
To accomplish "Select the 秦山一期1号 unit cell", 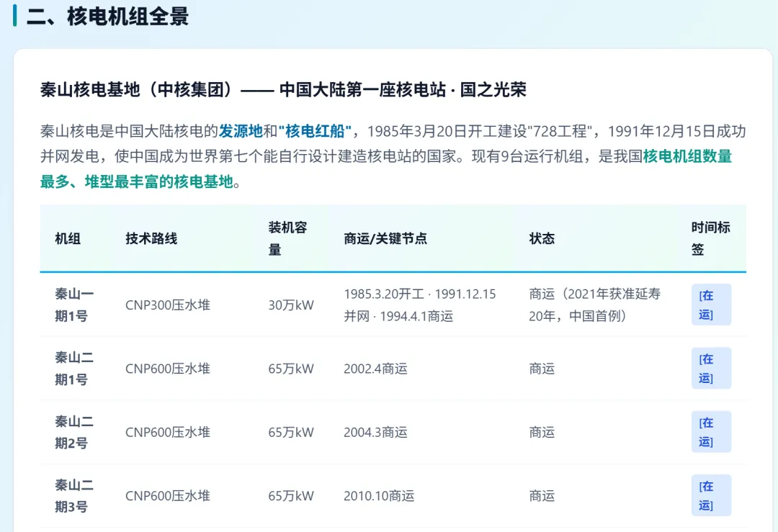I will tap(74, 305).
